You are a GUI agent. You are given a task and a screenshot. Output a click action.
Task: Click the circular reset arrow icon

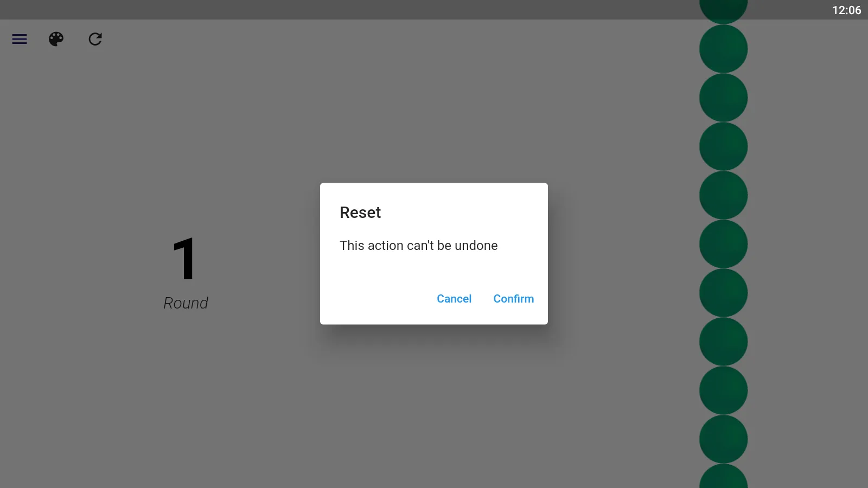95,39
